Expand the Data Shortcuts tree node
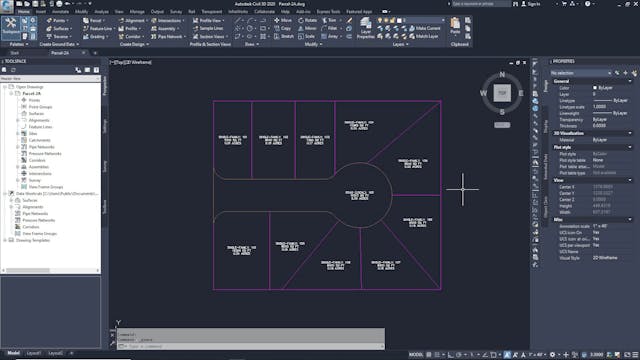 [5, 193]
